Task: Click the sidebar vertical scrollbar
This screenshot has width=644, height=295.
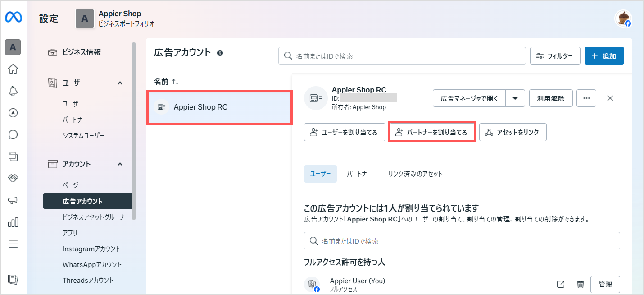Action: 133,131
